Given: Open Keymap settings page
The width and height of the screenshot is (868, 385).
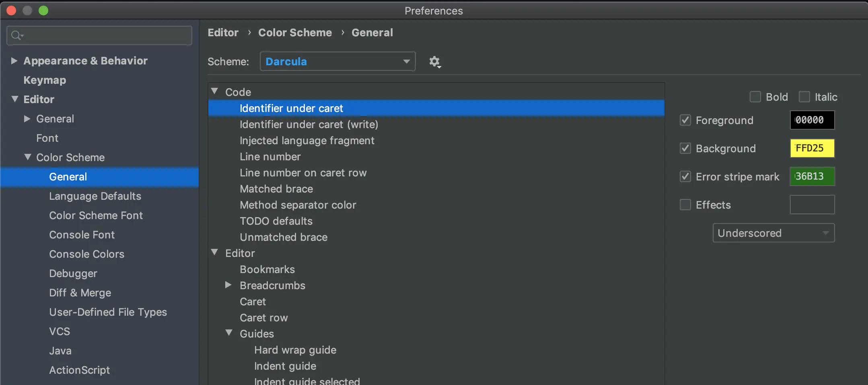Looking at the screenshot, I should point(45,80).
